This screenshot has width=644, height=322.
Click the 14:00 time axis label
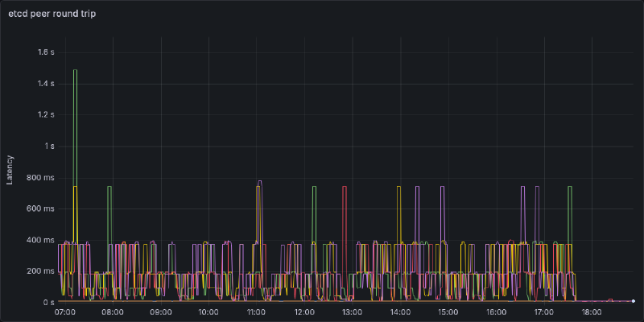(x=400, y=312)
